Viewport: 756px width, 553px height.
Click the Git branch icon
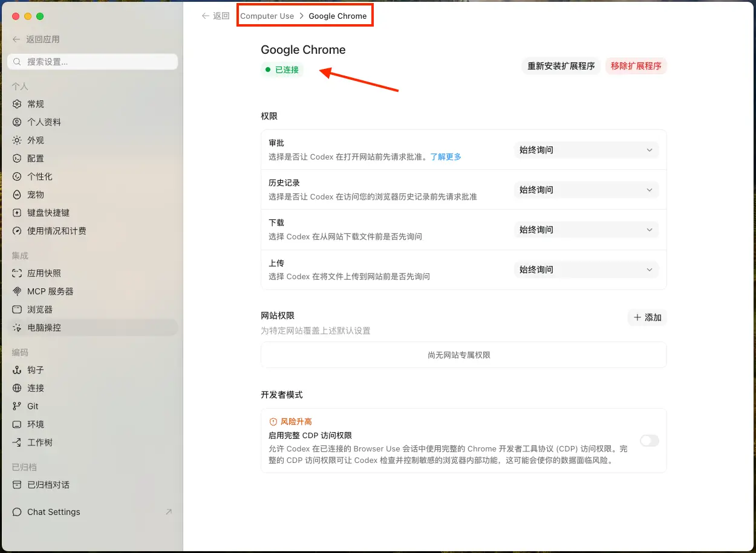point(17,406)
